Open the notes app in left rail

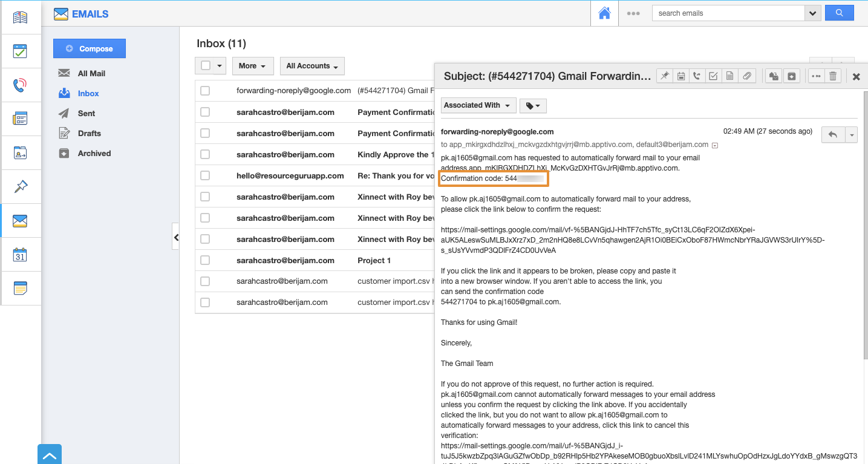pyautogui.click(x=20, y=288)
